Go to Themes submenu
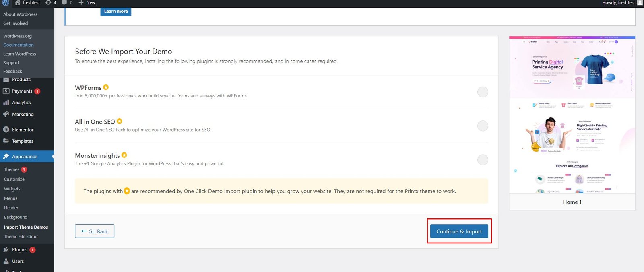This screenshot has height=272, width=644. pos(12,169)
